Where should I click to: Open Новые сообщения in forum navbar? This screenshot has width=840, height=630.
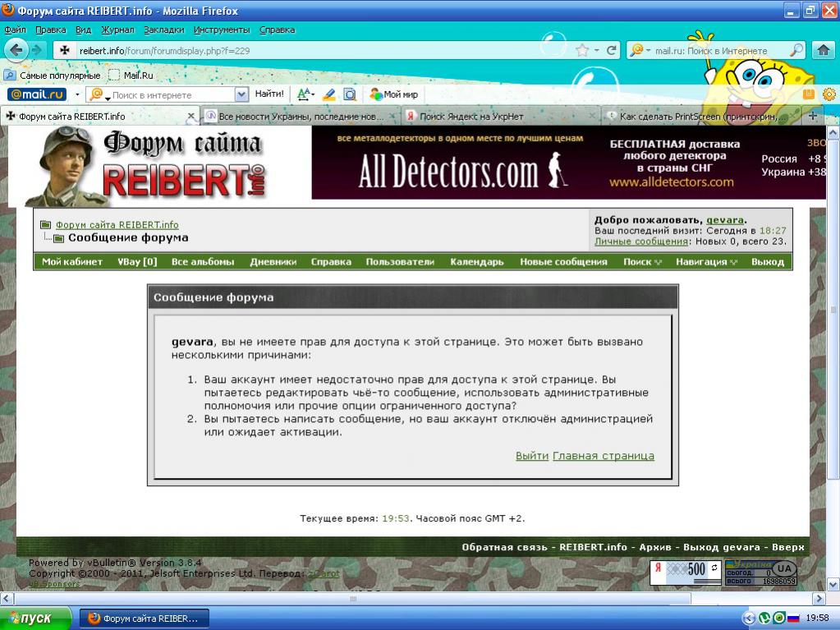coord(563,261)
